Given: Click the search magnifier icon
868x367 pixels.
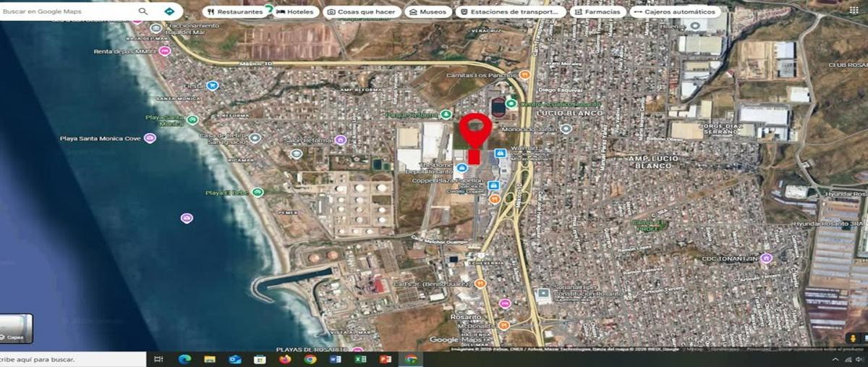Looking at the screenshot, I should 143,12.
